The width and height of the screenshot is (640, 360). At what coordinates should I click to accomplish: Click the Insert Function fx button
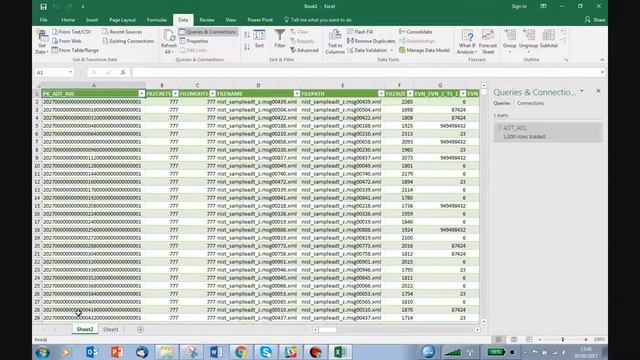[x=123, y=73]
